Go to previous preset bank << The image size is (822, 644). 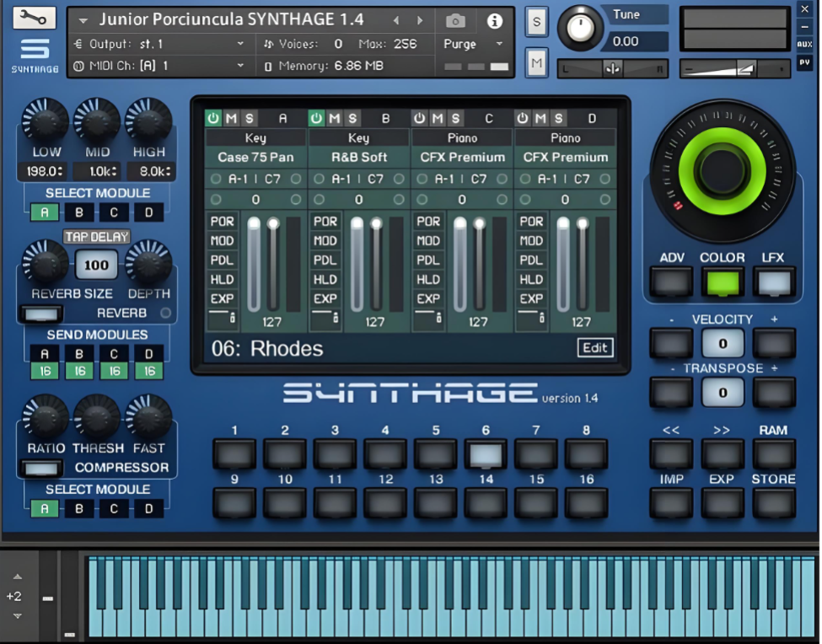pos(671,453)
